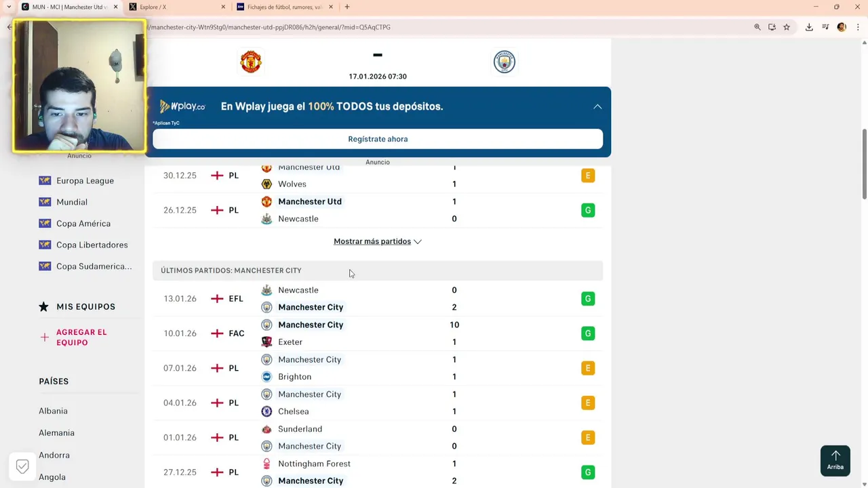The width and height of the screenshot is (868, 488).
Task: Open browser downloads icon
Action: [x=809, y=27]
